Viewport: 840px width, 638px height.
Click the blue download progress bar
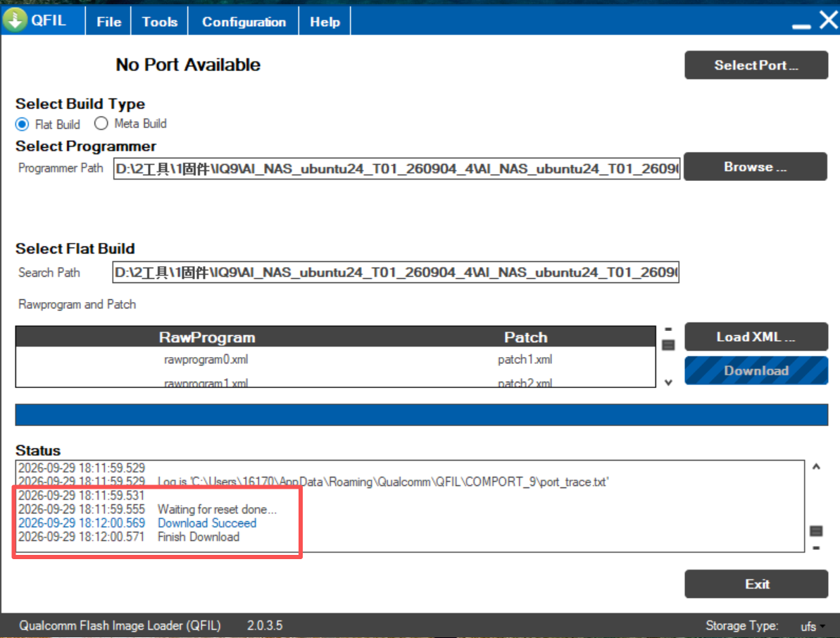(422, 415)
